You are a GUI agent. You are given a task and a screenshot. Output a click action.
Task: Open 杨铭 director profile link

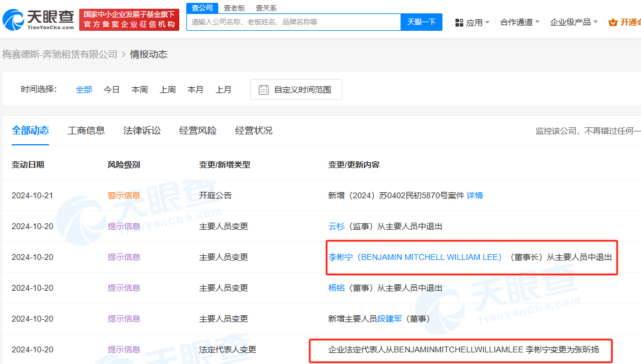[337, 288]
